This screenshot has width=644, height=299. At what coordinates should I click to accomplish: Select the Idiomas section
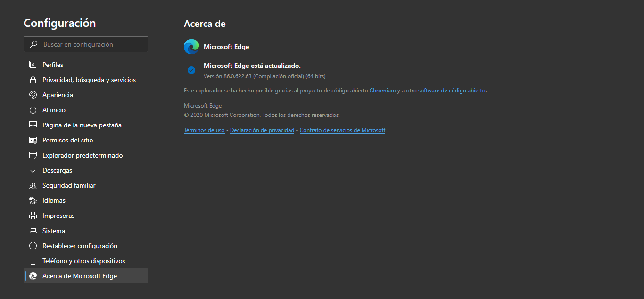pos(86,200)
